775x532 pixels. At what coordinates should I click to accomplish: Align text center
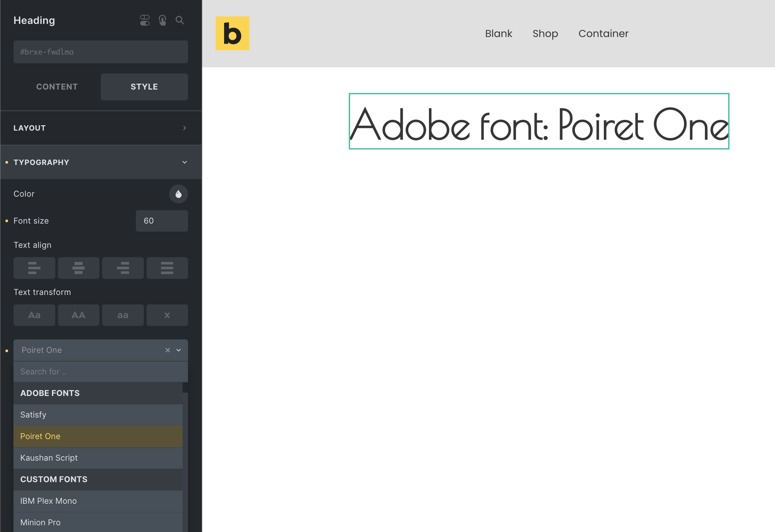point(79,268)
